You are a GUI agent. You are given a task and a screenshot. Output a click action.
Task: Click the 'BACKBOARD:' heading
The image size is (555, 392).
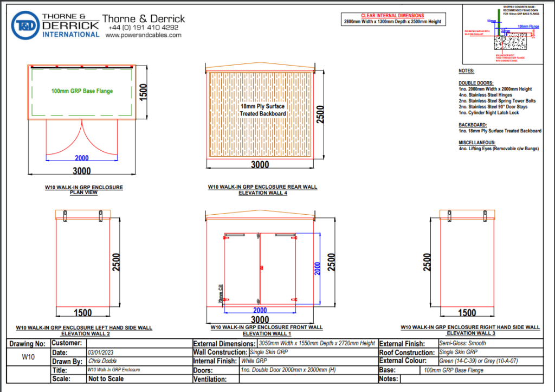click(473, 125)
